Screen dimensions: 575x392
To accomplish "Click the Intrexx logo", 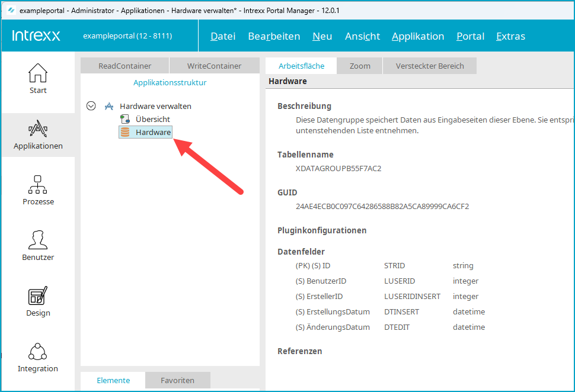I will coord(36,36).
